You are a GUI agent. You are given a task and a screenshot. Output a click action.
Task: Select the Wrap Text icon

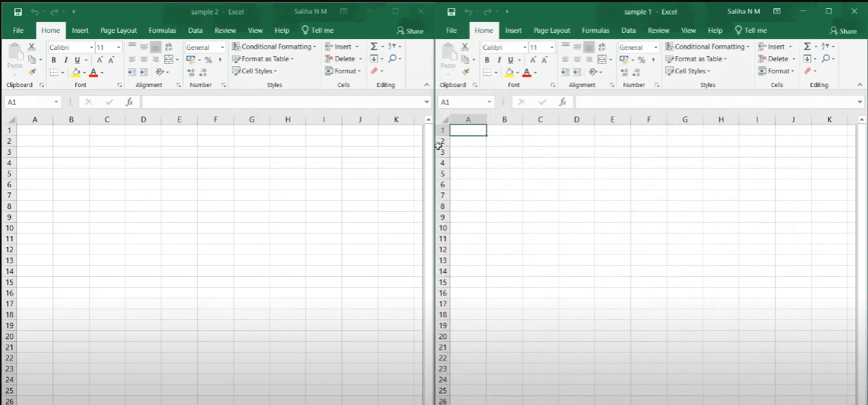[168, 47]
